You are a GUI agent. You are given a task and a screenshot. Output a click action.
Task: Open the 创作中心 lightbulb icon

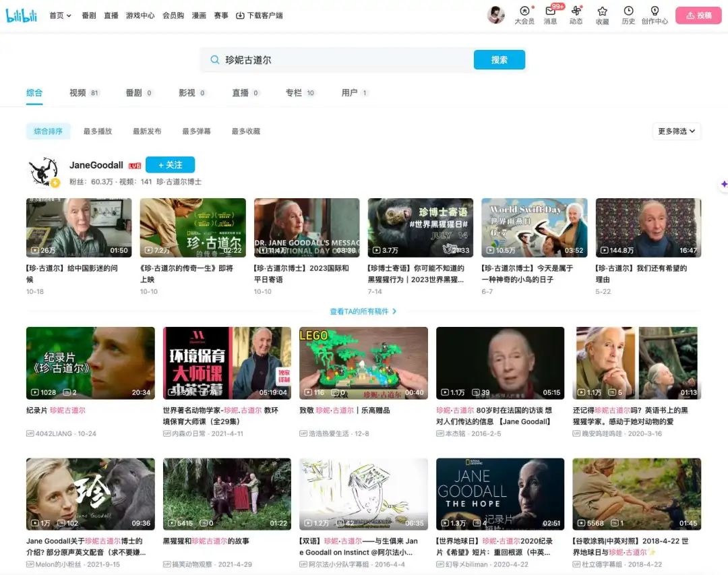click(655, 15)
